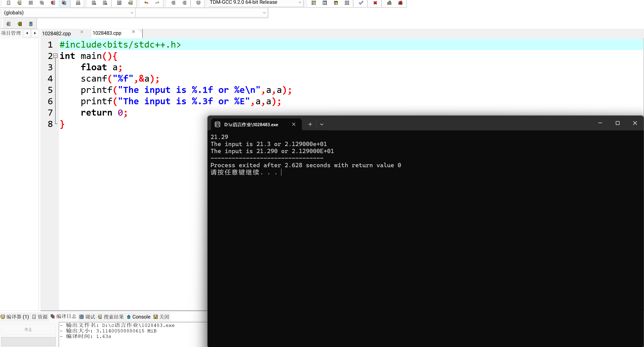
Task: Click the Print toolbar icon
Action: (78, 3)
